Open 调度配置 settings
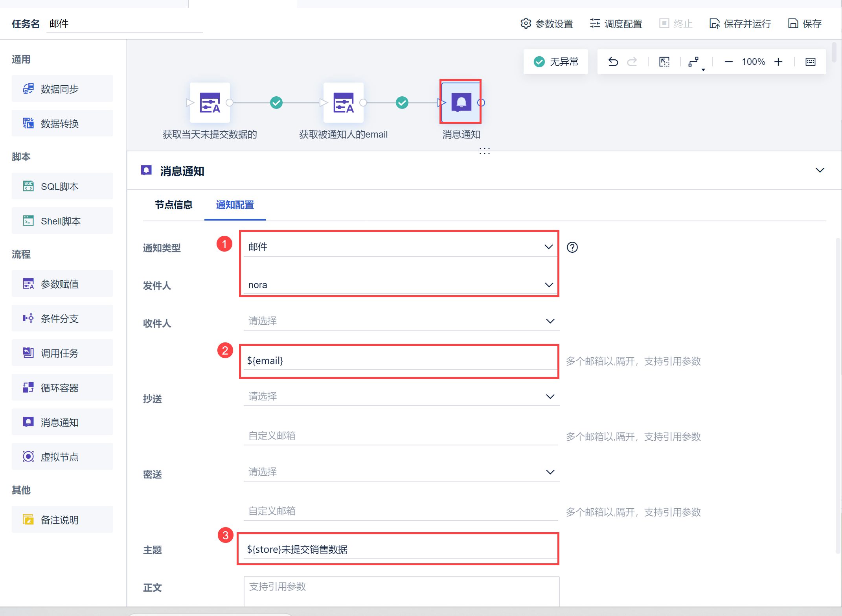842x616 pixels. pyautogui.click(x=616, y=24)
